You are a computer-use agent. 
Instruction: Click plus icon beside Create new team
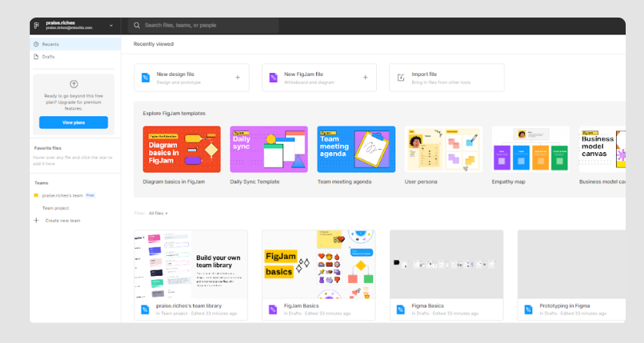coord(36,220)
